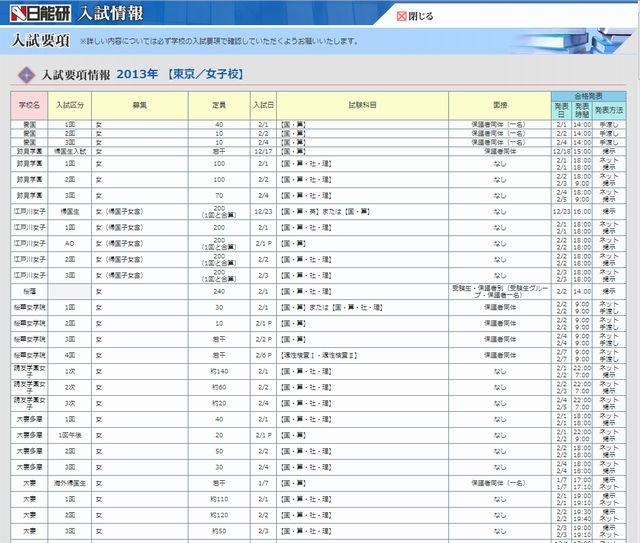Click the 入試日 column header
The width and height of the screenshot is (640, 543).
pyautogui.click(x=263, y=104)
